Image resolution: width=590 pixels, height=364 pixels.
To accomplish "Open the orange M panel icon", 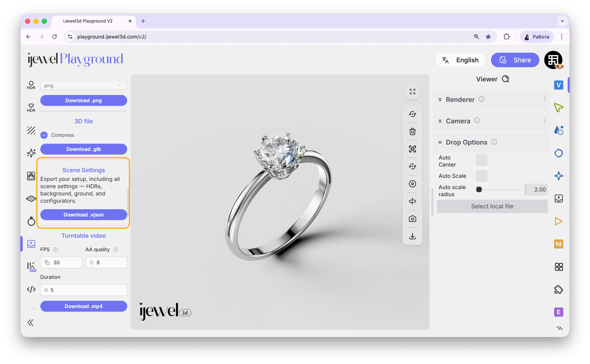I will click(558, 244).
